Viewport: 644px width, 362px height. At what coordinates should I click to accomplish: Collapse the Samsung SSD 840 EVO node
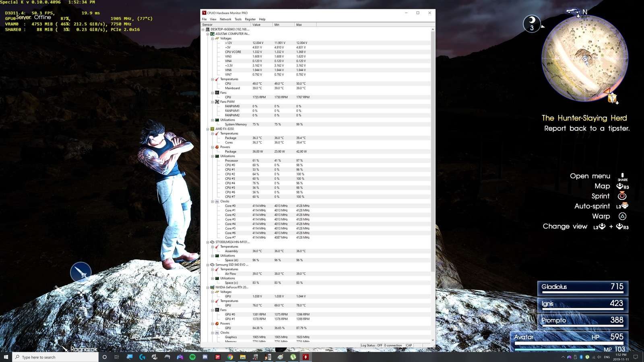208,265
